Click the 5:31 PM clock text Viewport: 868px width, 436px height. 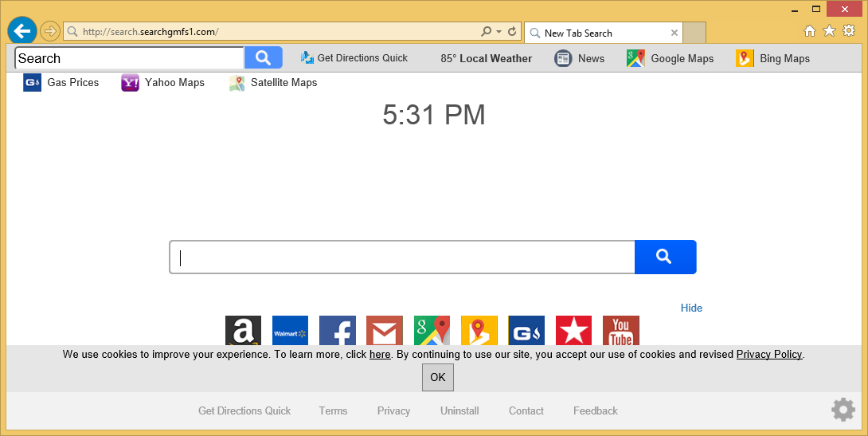point(434,116)
